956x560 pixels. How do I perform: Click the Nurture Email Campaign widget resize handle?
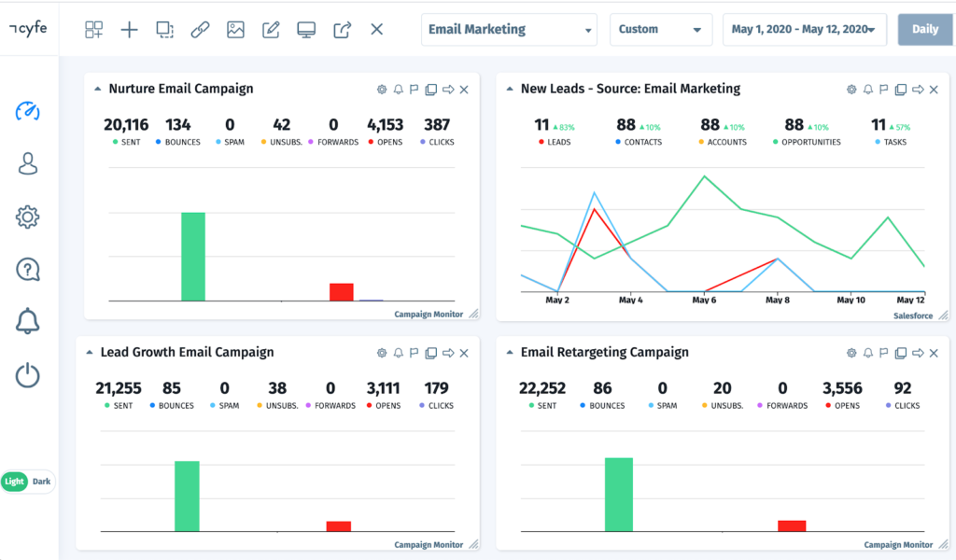tap(473, 314)
